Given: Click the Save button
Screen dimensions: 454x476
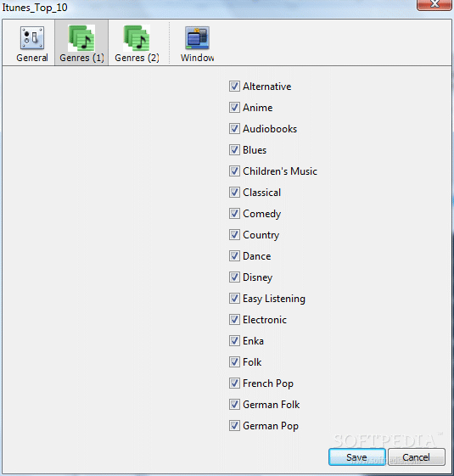Looking at the screenshot, I should [x=356, y=456].
